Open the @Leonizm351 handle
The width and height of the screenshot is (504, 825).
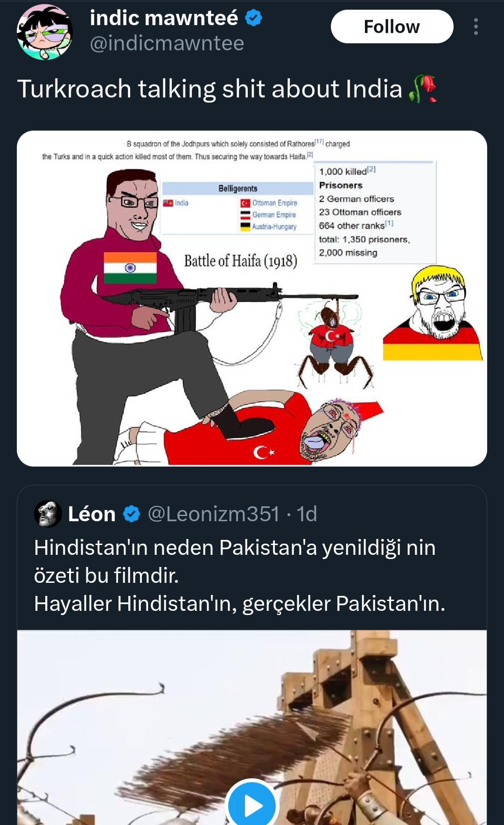[x=214, y=514]
